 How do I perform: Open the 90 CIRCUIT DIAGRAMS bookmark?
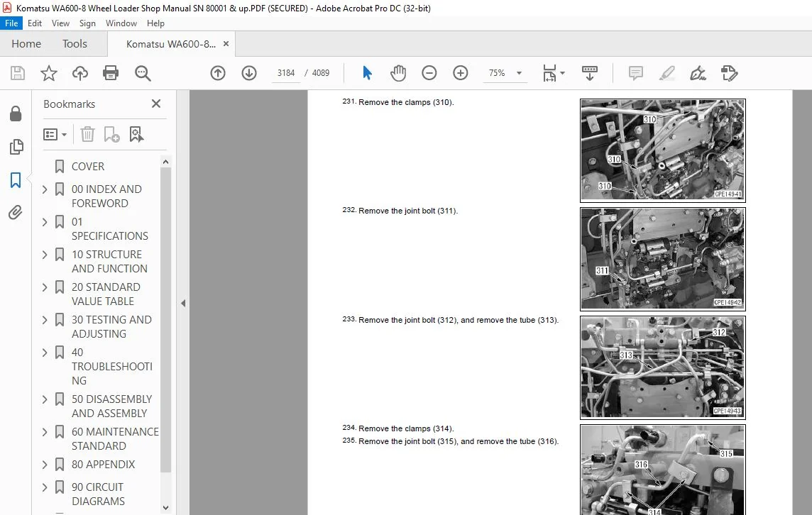pyautogui.click(x=98, y=494)
